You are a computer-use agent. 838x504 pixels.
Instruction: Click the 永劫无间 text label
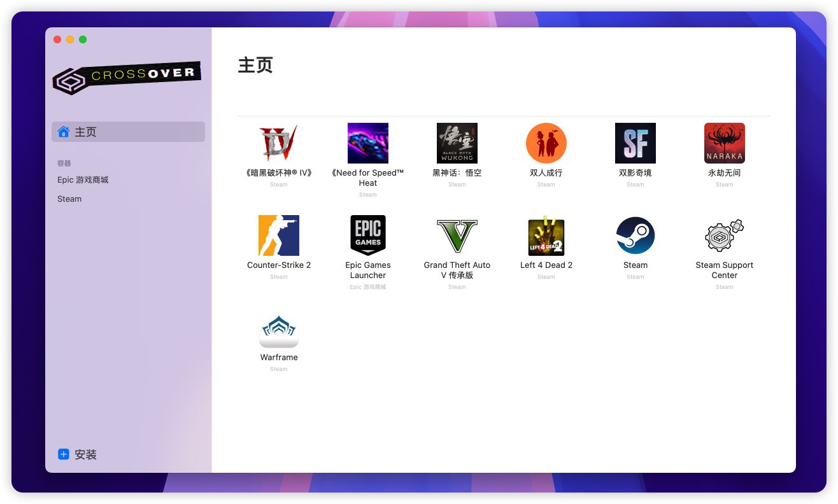[725, 173]
